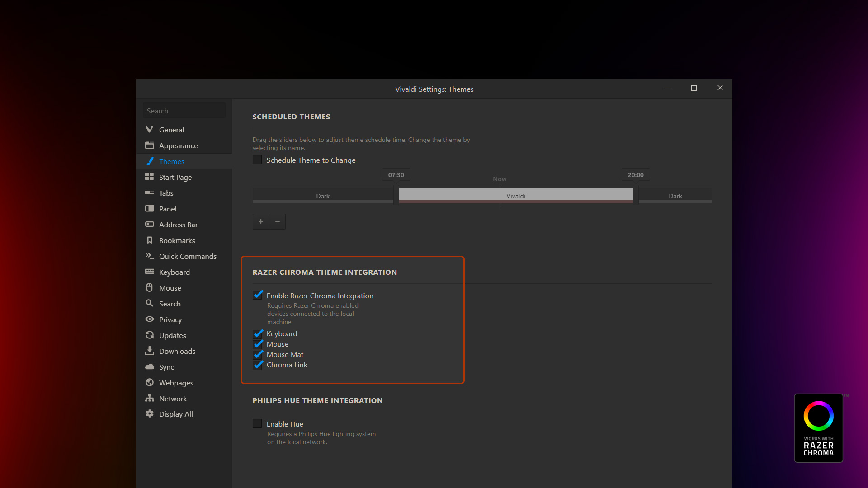Enable Schedule Theme to Change
868x488 pixels.
258,160
